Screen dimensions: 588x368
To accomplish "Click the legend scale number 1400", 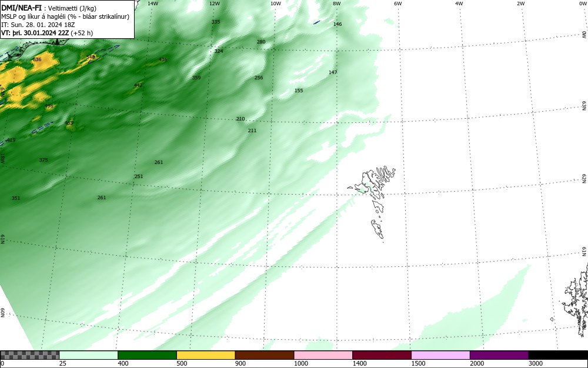I will pyautogui.click(x=359, y=363).
